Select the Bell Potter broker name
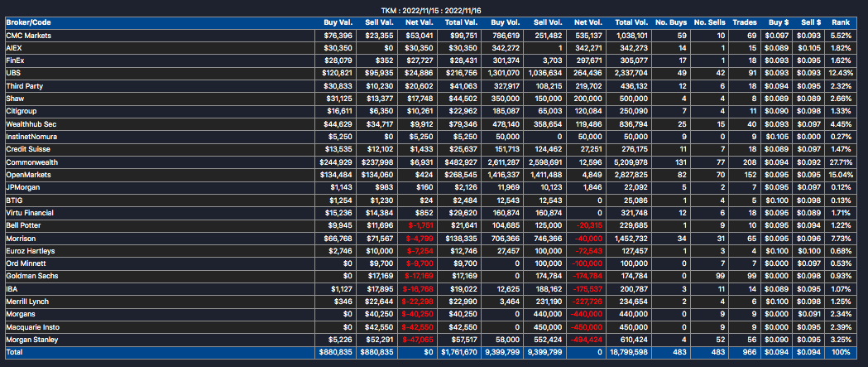 23,225
